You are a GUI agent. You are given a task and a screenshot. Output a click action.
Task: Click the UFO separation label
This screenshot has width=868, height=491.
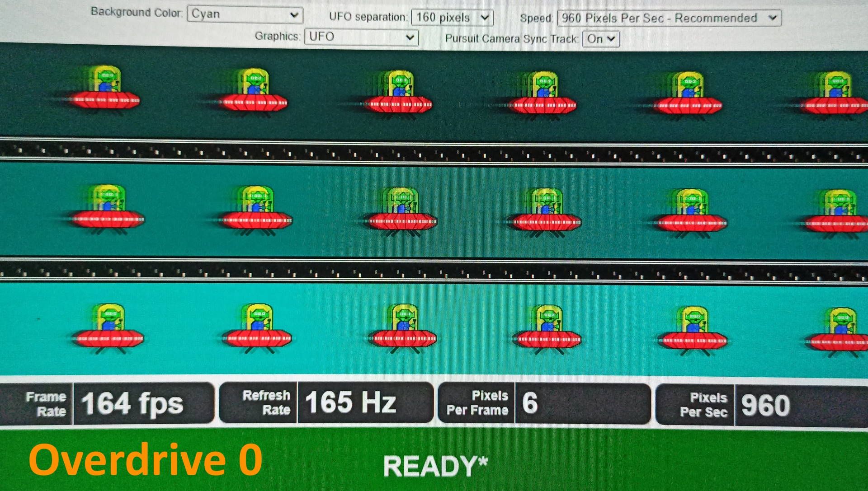[x=368, y=17]
